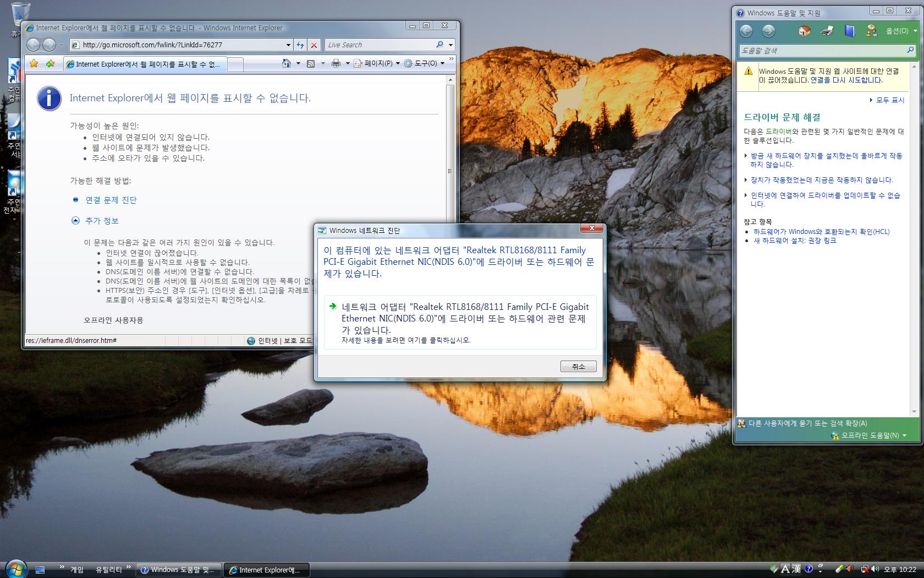Expand the IE toolbar overflow chevron

pos(452,58)
